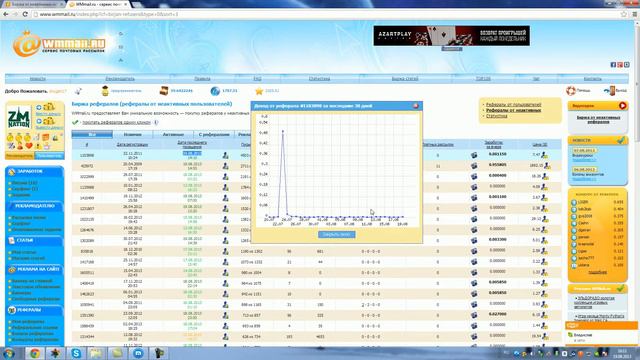Open the blue round M app on the taskbar
The height and width of the screenshot is (360, 640).
[x=138, y=353]
